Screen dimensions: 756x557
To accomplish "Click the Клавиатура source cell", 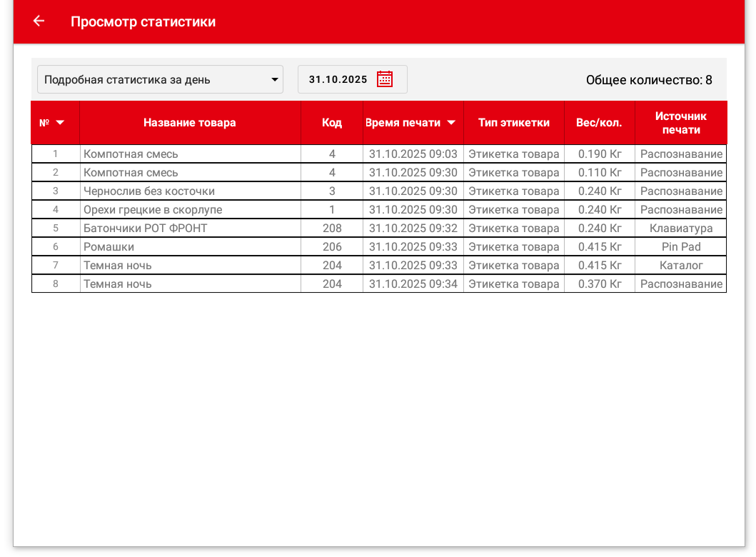I will coord(680,229).
